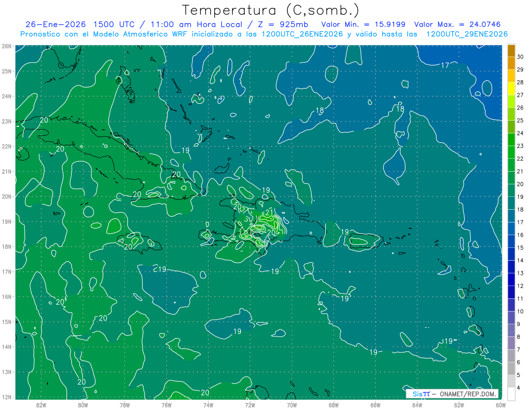Click the "72W" longitude axis label
This screenshot has width=532, height=411.
coord(250,405)
